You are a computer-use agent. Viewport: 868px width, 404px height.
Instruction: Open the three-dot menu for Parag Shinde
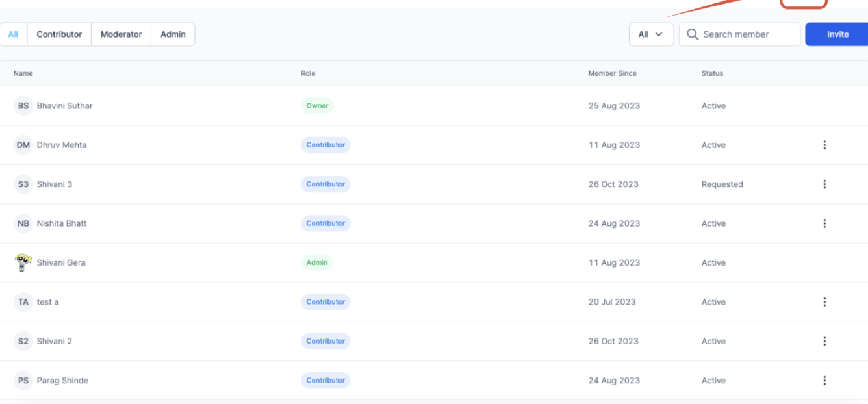coord(824,381)
